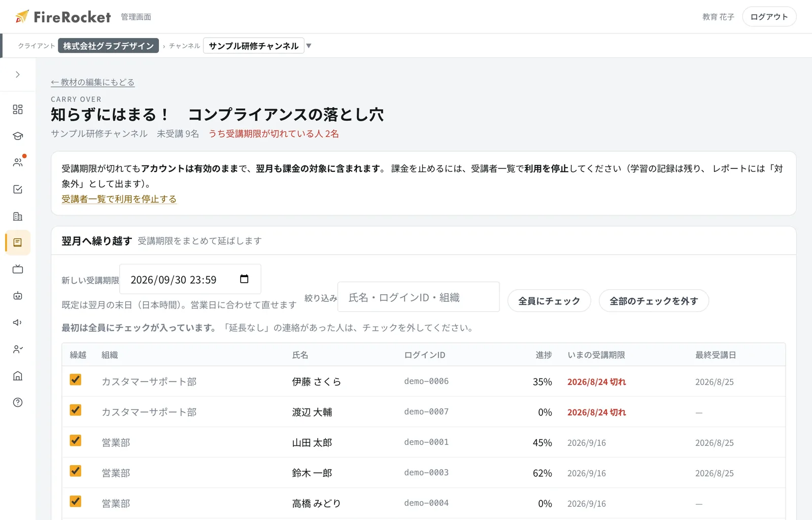This screenshot has width=812, height=520.
Task: Open the graduation cap courses icon
Action: [x=18, y=136]
